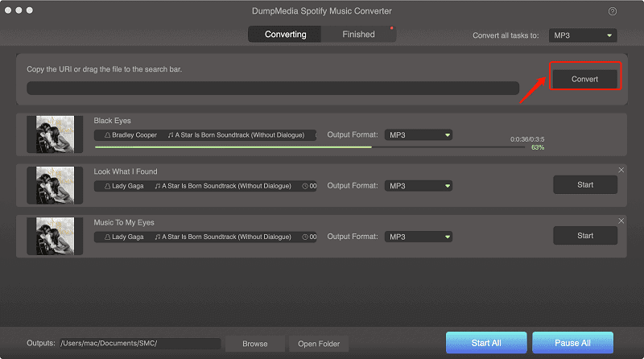Click the Black Eyes song title

112,121
